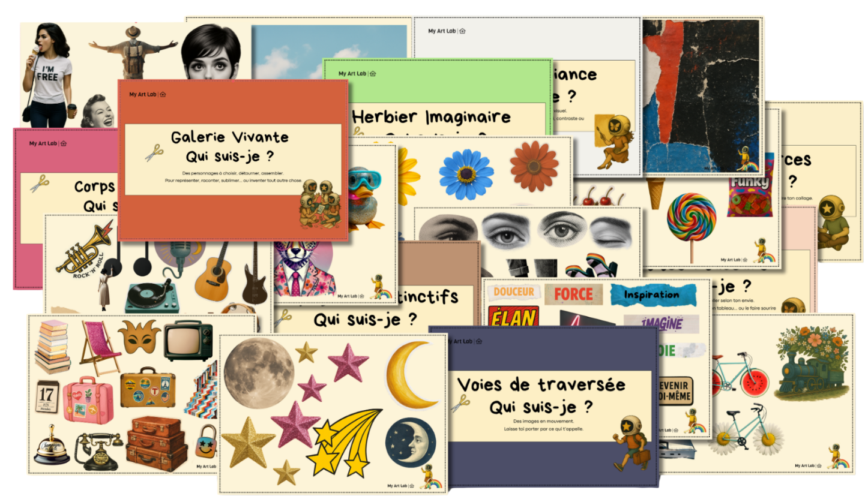
Task: Click the scissors icon on the pink Corps card
Action: tap(39, 184)
